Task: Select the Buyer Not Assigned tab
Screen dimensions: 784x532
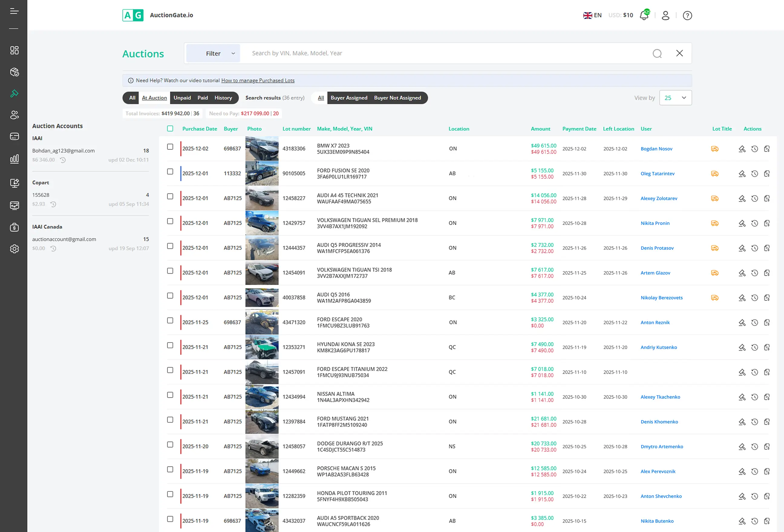Action: click(x=397, y=98)
